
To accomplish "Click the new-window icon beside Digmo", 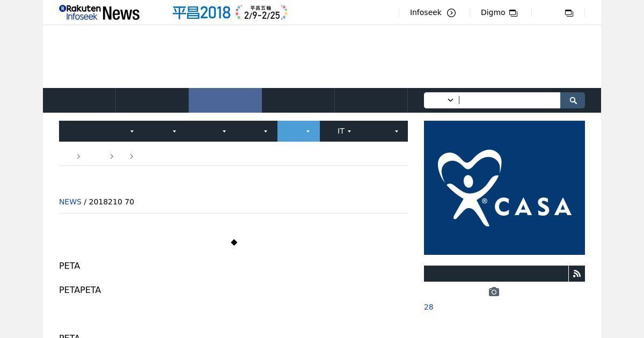I will 514,13.
